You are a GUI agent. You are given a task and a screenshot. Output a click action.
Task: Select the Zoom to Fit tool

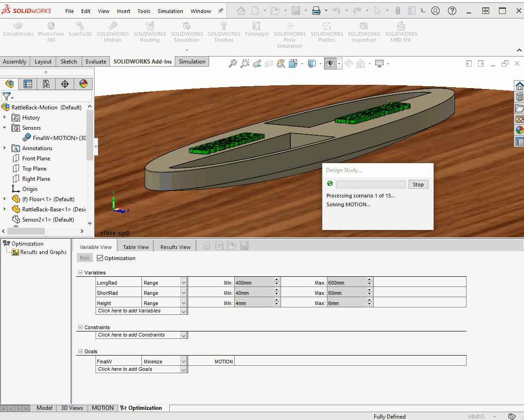(233, 64)
